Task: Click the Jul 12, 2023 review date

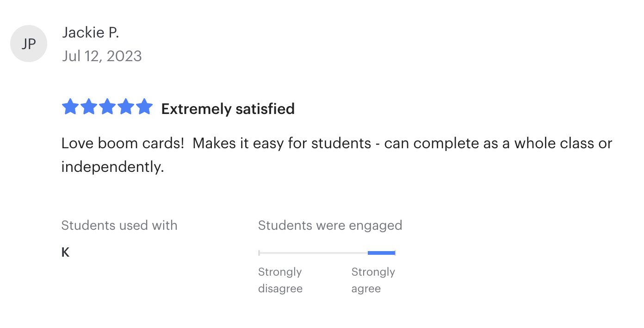Action: click(x=102, y=56)
